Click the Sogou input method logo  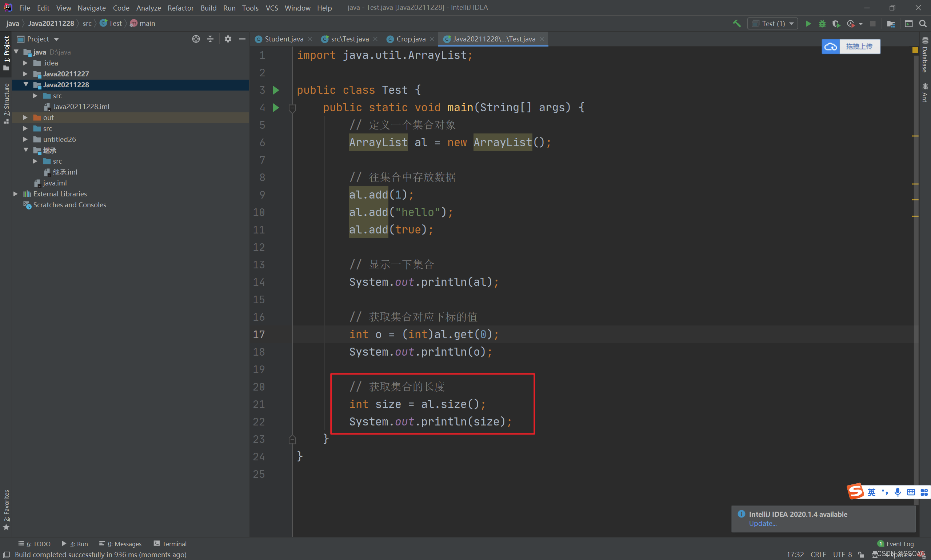[x=855, y=491]
